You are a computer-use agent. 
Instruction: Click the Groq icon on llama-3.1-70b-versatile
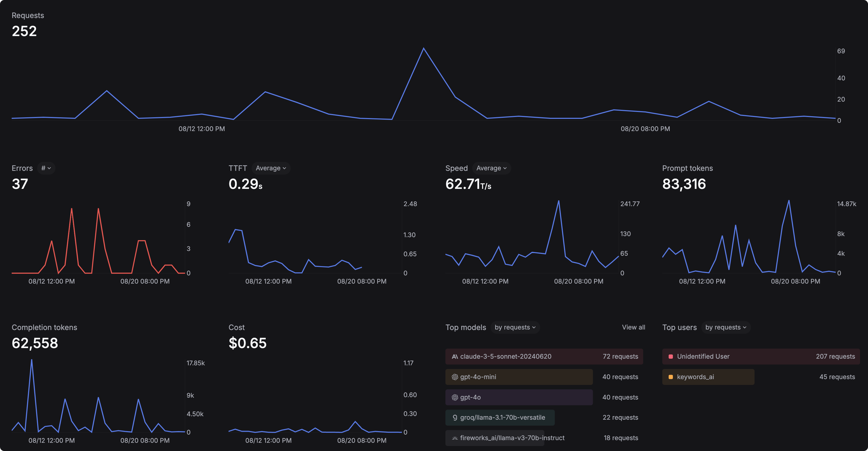tap(454, 417)
